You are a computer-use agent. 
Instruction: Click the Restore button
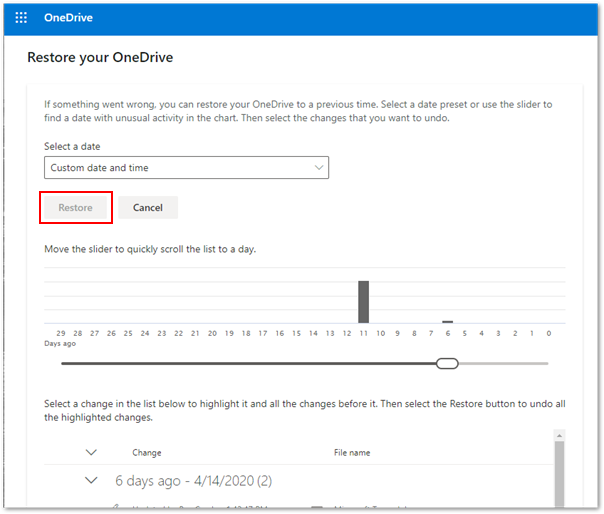[75, 208]
